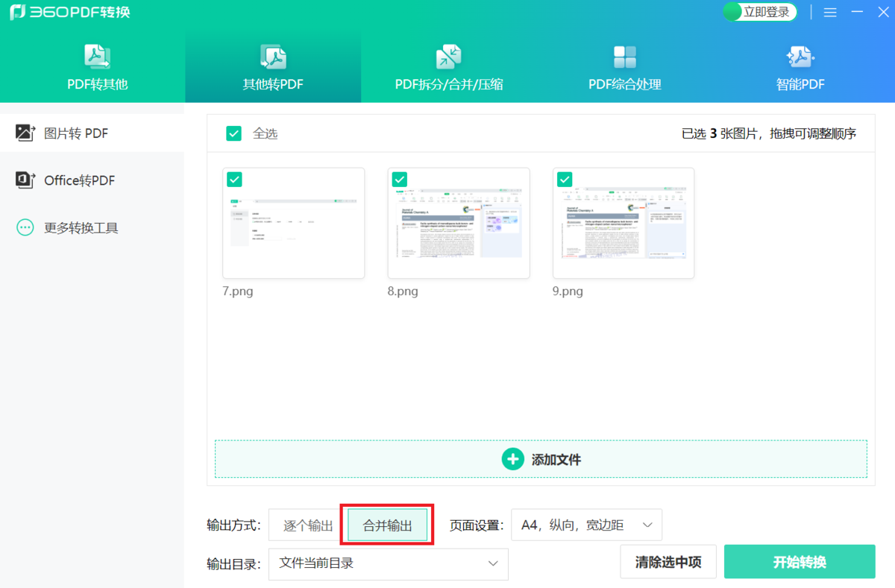Click the PDF转其他 icon
The height and width of the screenshot is (588, 895).
[98, 57]
